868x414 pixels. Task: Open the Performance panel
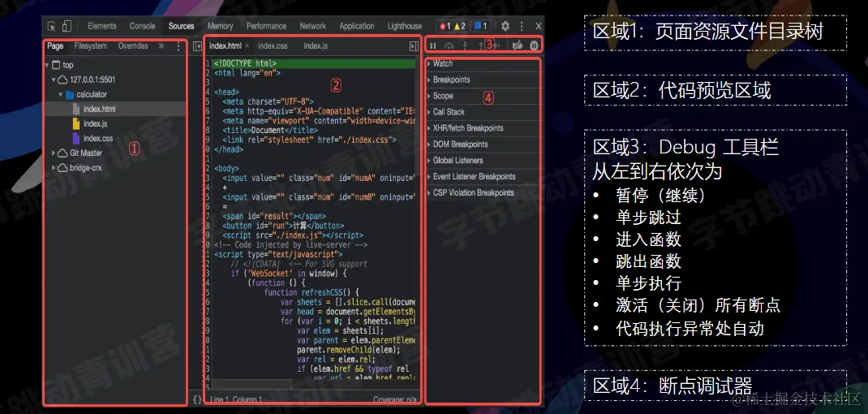click(266, 26)
